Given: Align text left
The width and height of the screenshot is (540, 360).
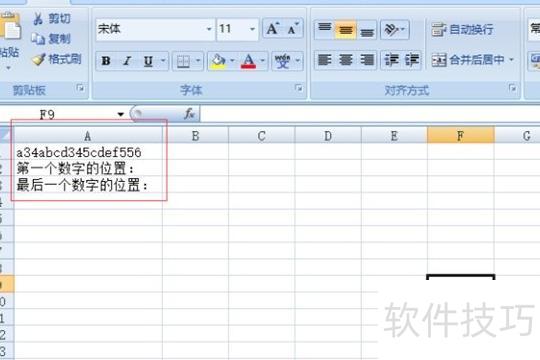Looking at the screenshot, I should pyautogui.click(x=324, y=61).
